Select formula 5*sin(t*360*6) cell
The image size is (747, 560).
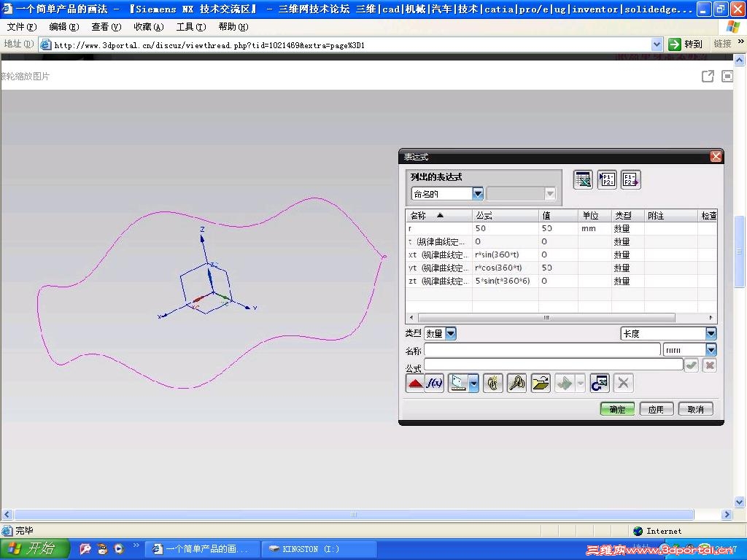click(x=506, y=281)
